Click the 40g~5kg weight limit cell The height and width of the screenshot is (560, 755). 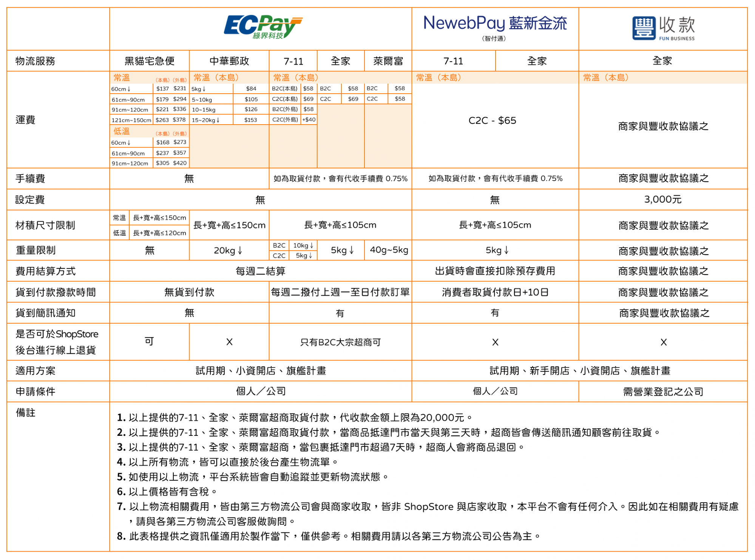click(389, 250)
